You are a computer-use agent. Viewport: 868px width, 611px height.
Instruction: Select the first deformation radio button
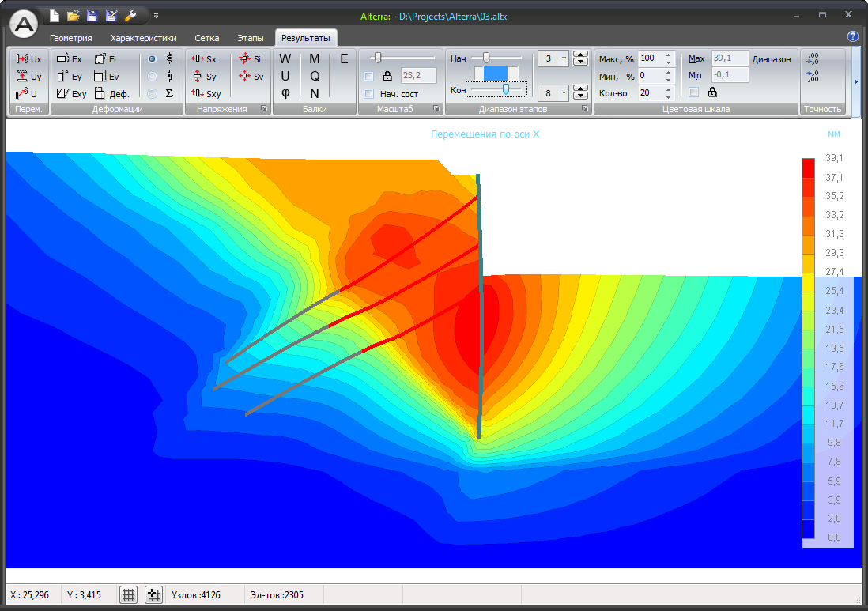coord(153,58)
